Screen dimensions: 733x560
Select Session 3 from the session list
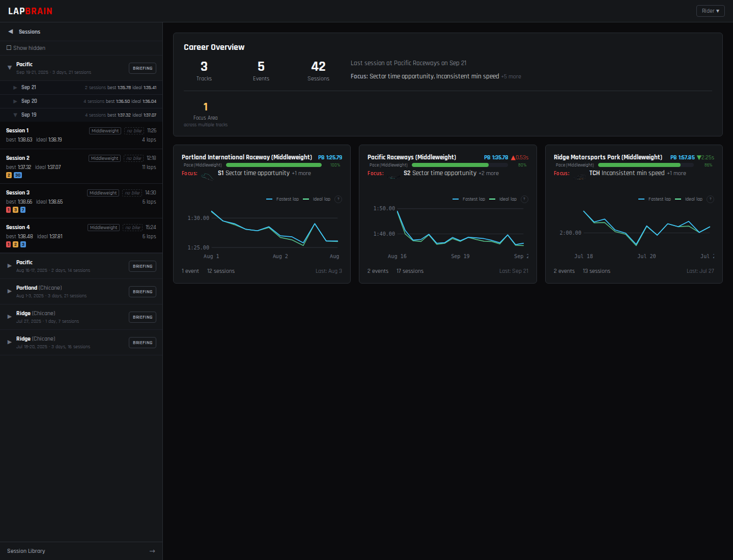pos(81,201)
